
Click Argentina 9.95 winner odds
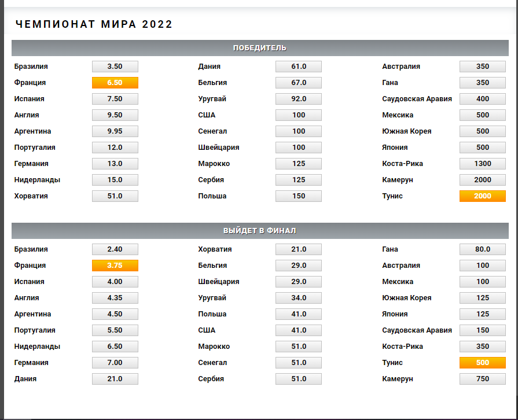pos(115,131)
